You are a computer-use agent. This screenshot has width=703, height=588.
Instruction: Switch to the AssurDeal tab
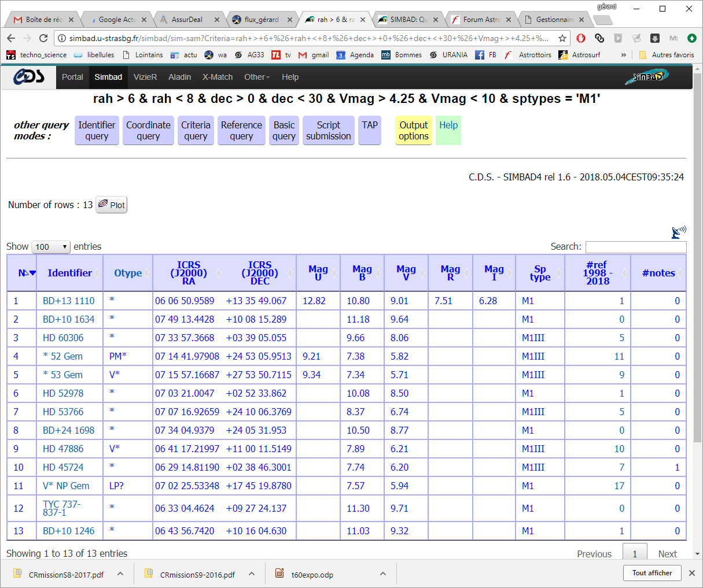[x=189, y=19]
